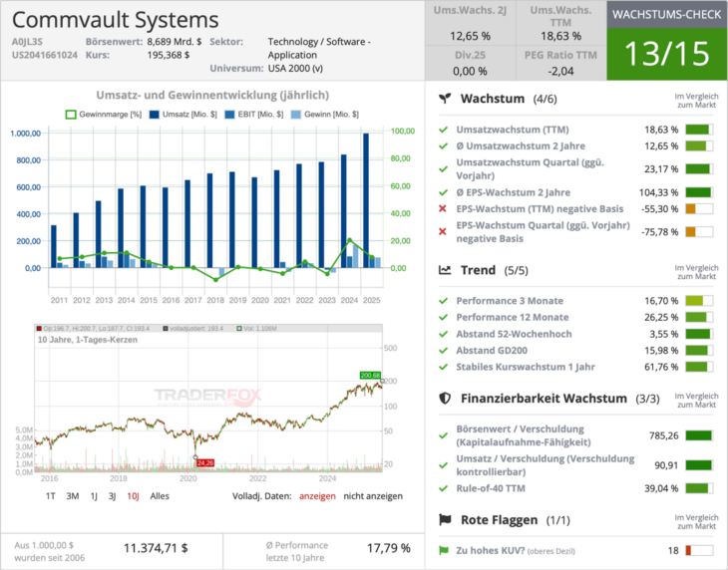Click the WKN text A0JL3S
Screen dimensions: 728x570
[27, 42]
